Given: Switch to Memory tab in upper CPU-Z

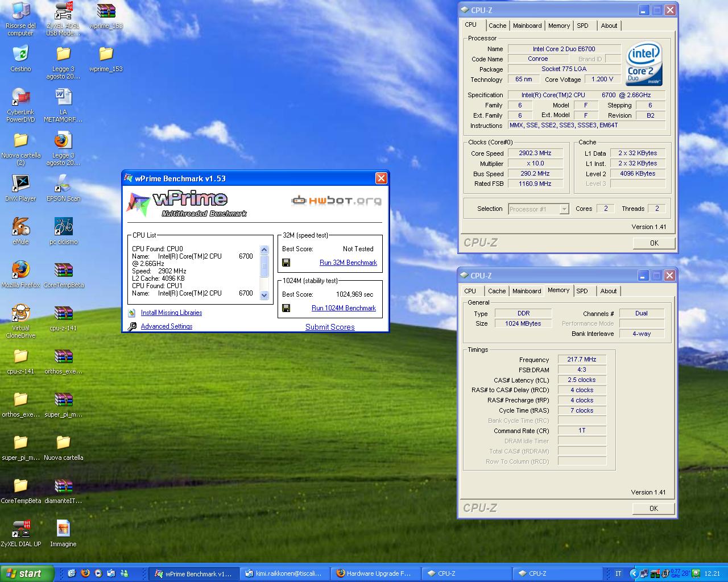Looking at the screenshot, I should [x=559, y=26].
